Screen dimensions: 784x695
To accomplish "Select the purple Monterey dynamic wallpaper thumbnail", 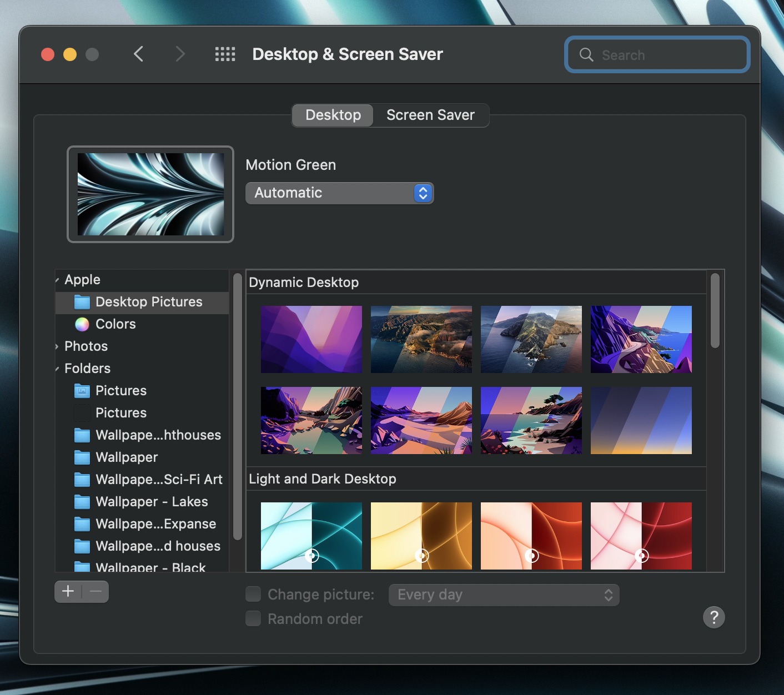I will point(311,339).
